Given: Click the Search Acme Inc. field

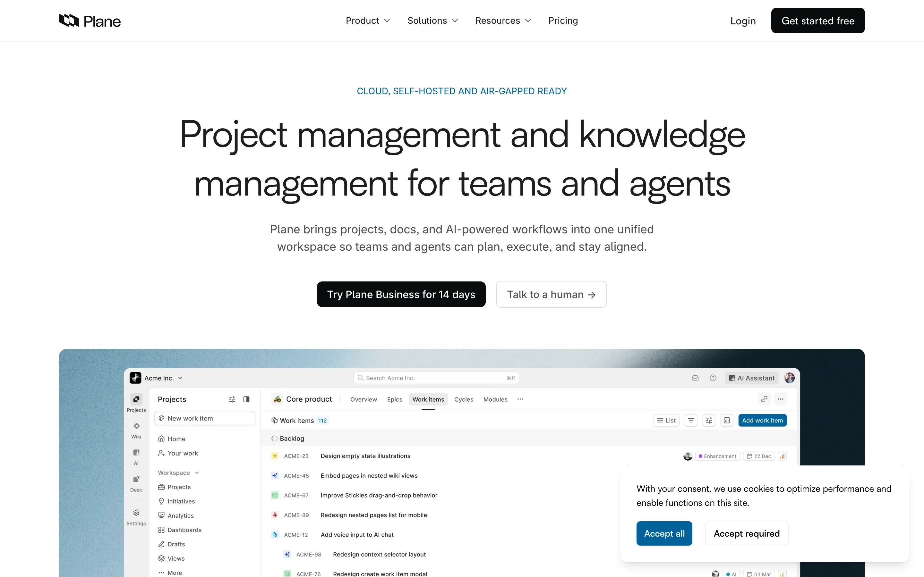Looking at the screenshot, I should pos(436,378).
